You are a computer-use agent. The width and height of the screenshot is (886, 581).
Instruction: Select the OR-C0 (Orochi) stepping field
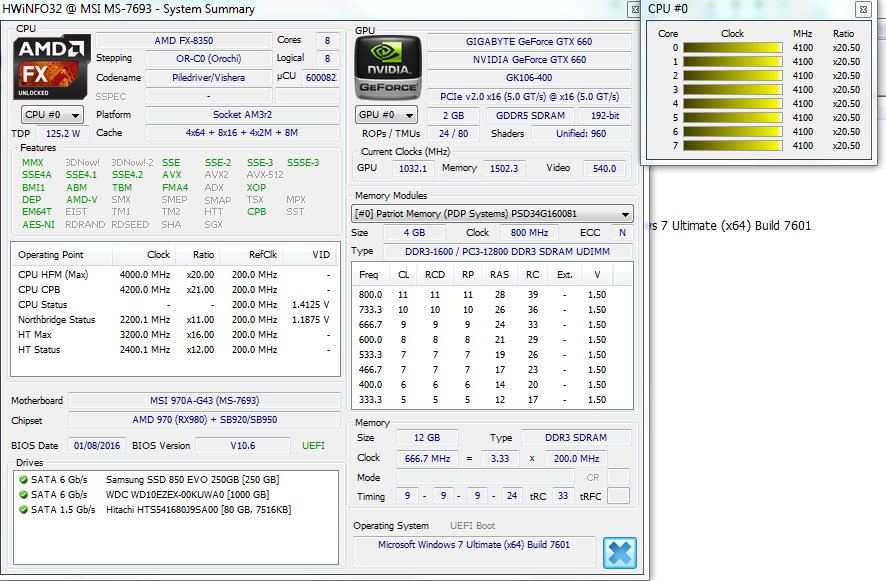point(209,59)
